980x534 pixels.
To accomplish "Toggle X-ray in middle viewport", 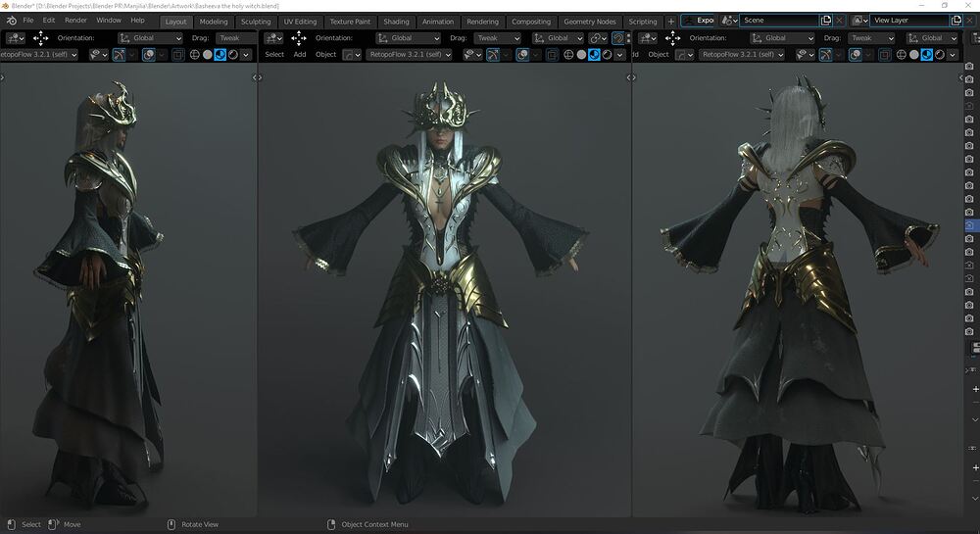I will tap(552, 54).
